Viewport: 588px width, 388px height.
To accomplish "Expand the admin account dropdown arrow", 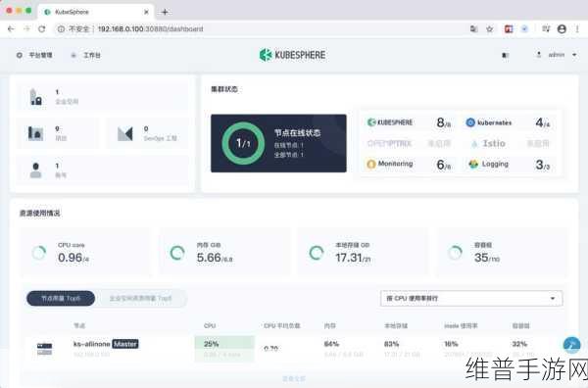I will pyautogui.click(x=574, y=55).
